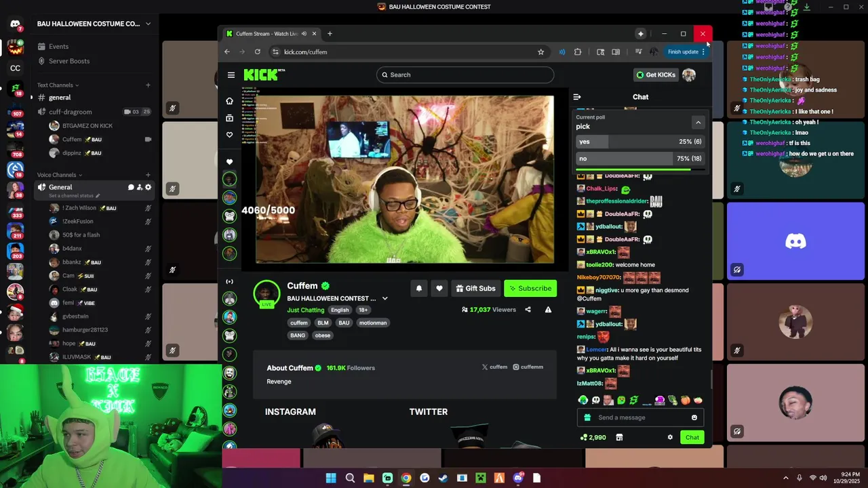The image size is (868, 488).
Task: Toggle stream notifications bell
Action: pyautogui.click(x=418, y=288)
